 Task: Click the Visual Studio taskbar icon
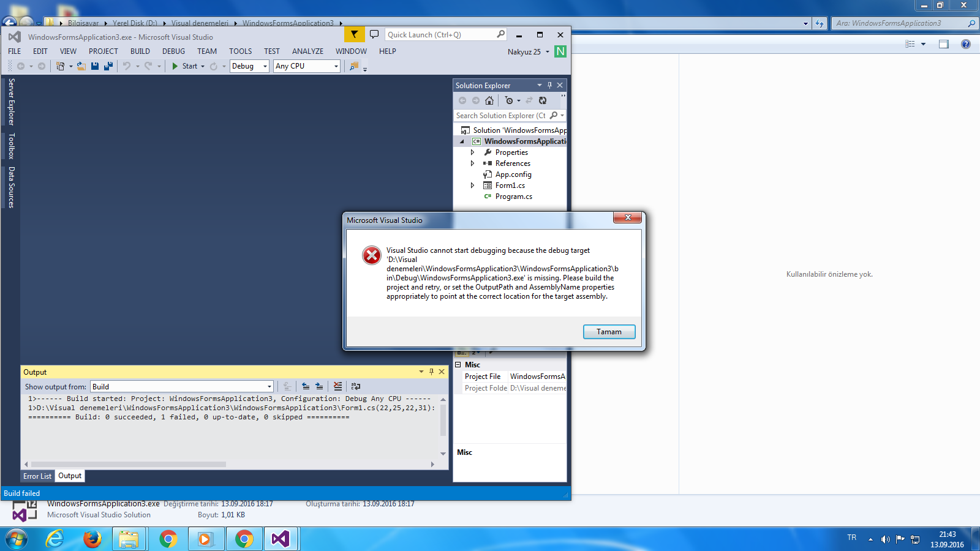click(281, 539)
